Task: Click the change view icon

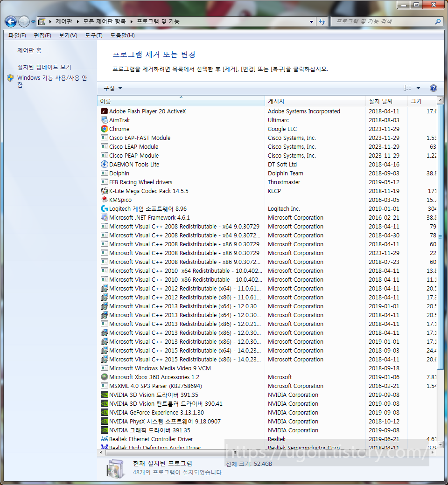Action: point(407,88)
